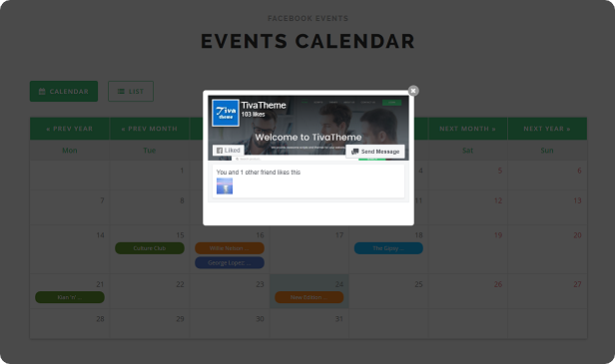Open the Culture Club event
The height and width of the screenshot is (364, 615).
point(150,248)
